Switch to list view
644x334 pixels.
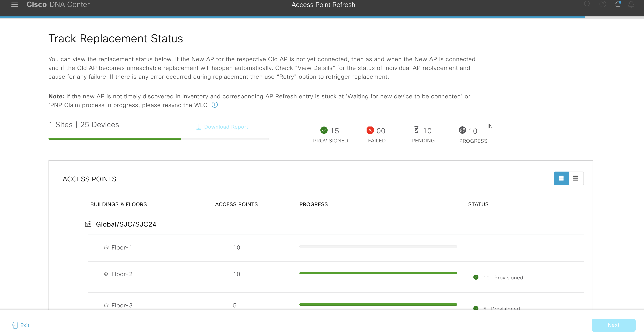coord(576,178)
